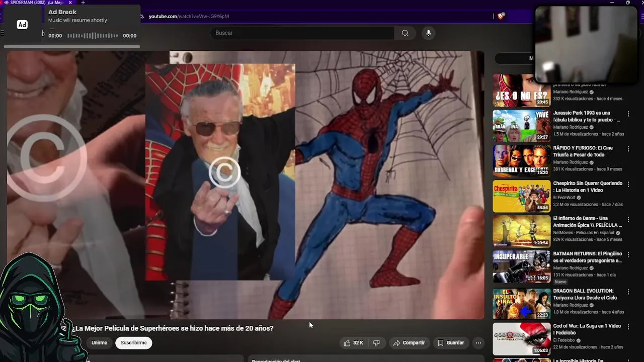Open options menu for Dragon Ball Evolution video
Image resolution: width=644 pixels, height=362 pixels.
pos(628,292)
